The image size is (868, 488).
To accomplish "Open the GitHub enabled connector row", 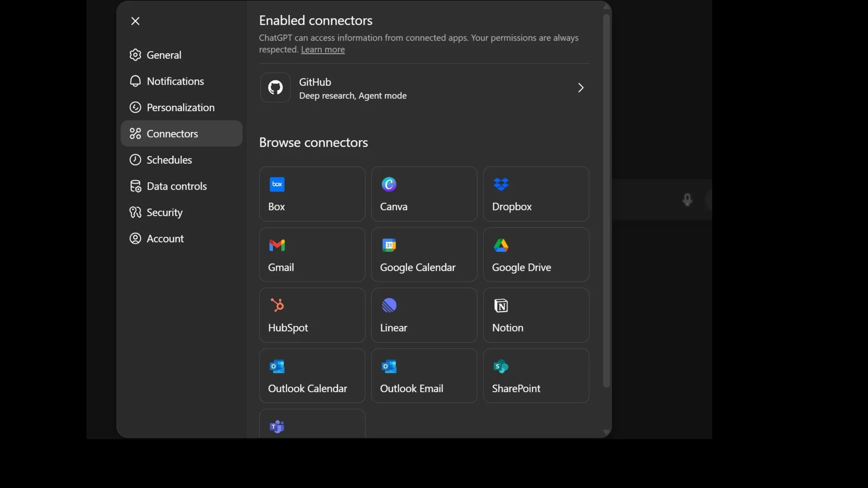I will (x=424, y=88).
